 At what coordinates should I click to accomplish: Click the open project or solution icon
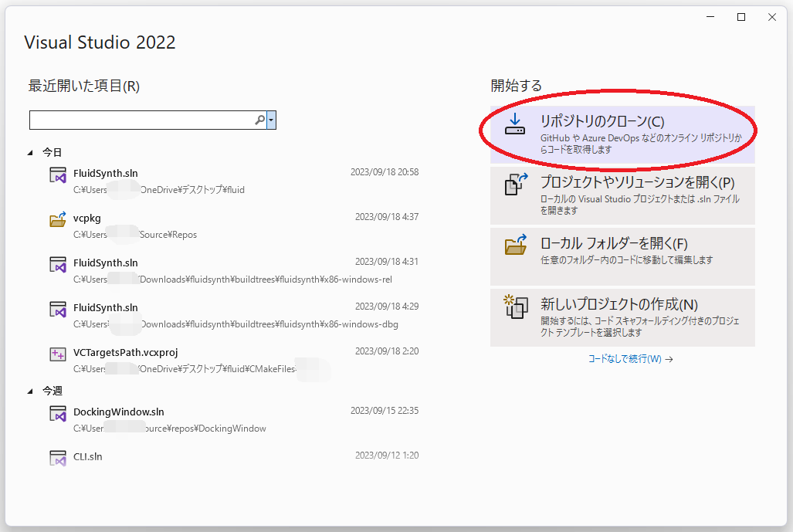514,186
